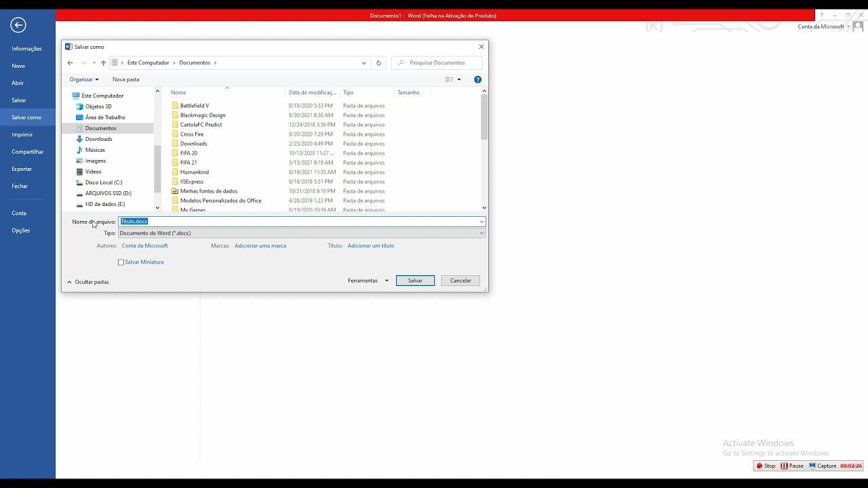Click the Pesquisar Documentos search field
This screenshot has height=488, width=868.
tap(437, 62)
